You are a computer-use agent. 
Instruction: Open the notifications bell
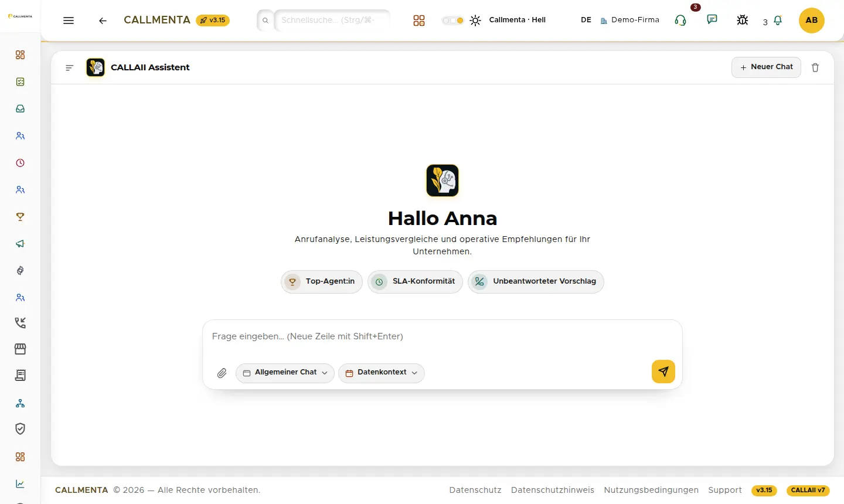click(778, 21)
